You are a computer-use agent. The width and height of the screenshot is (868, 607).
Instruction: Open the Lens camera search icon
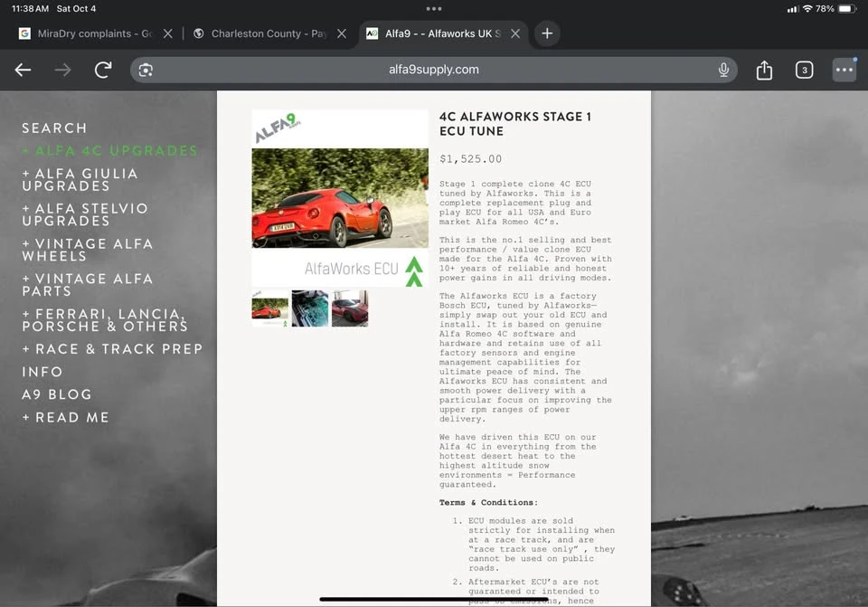(x=146, y=70)
